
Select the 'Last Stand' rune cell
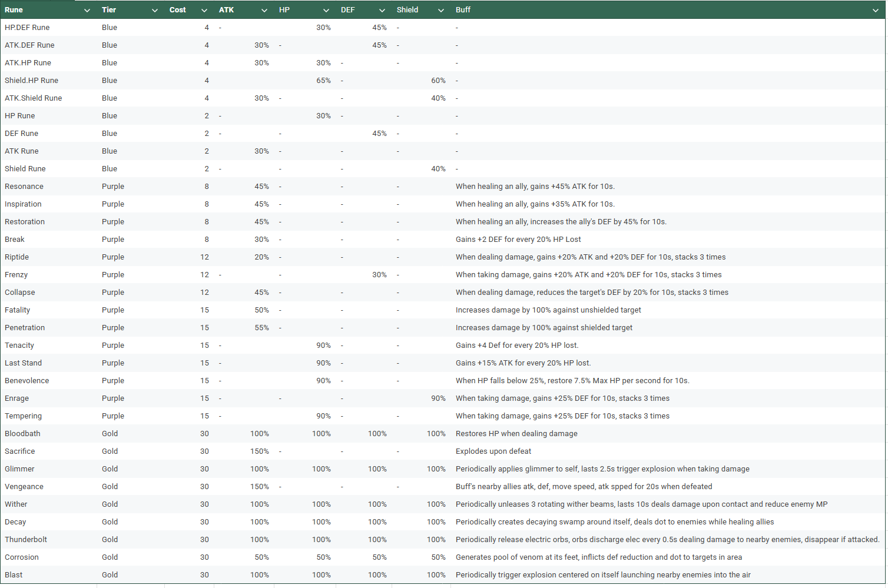[x=48, y=363]
